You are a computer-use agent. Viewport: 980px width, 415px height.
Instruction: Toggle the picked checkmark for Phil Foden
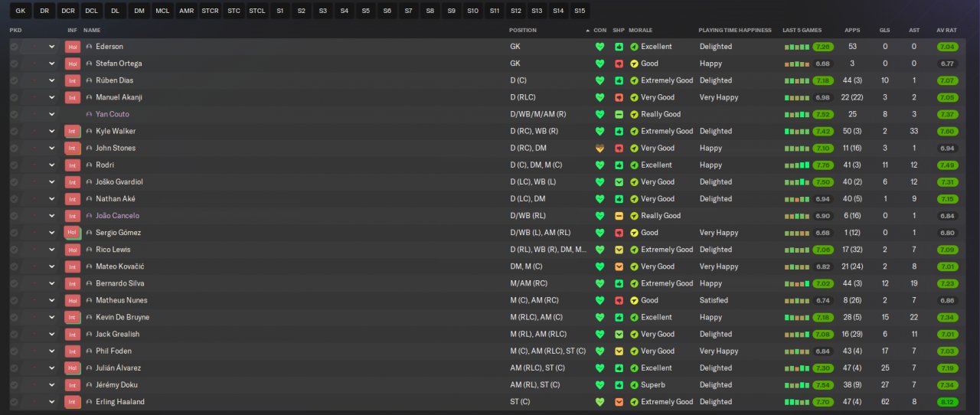14,351
